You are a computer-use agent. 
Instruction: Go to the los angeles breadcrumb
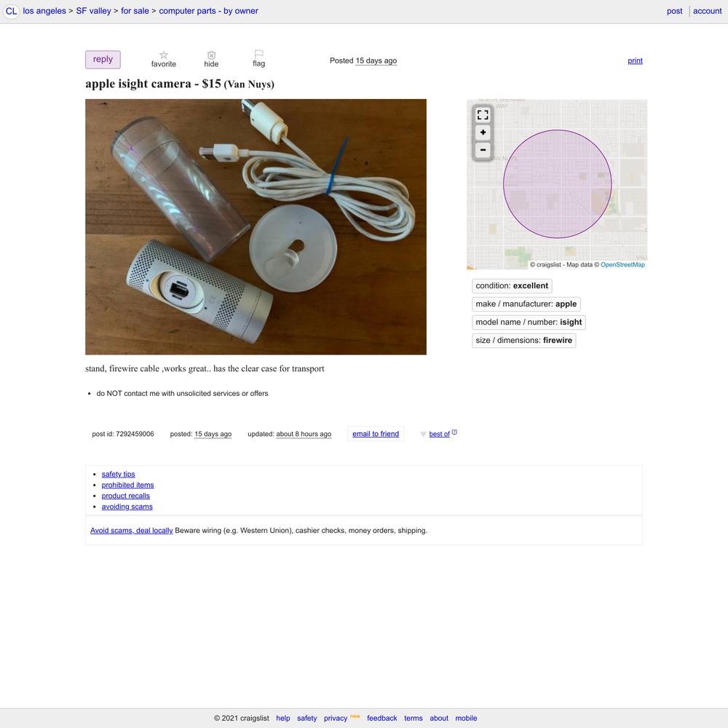pyautogui.click(x=44, y=11)
